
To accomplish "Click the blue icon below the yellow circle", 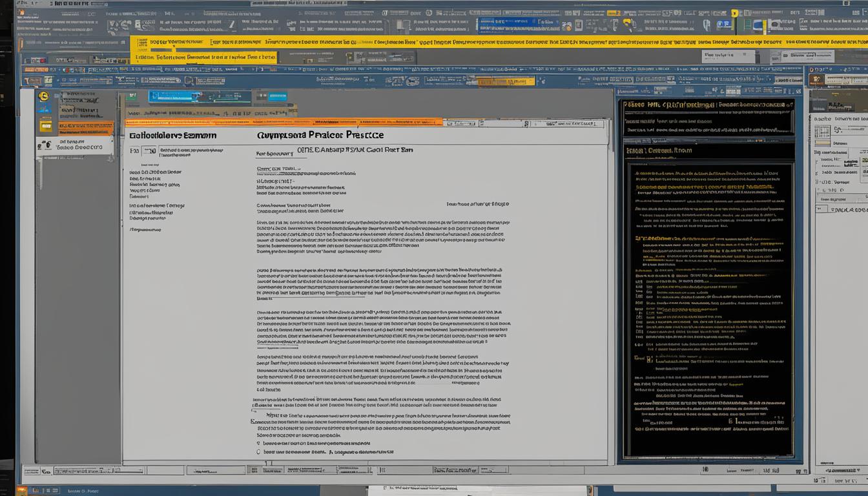I will pyautogui.click(x=44, y=109).
